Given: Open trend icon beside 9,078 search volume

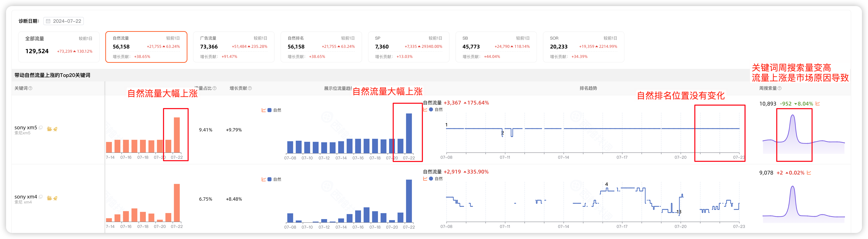Looking at the screenshot, I should tap(809, 173).
